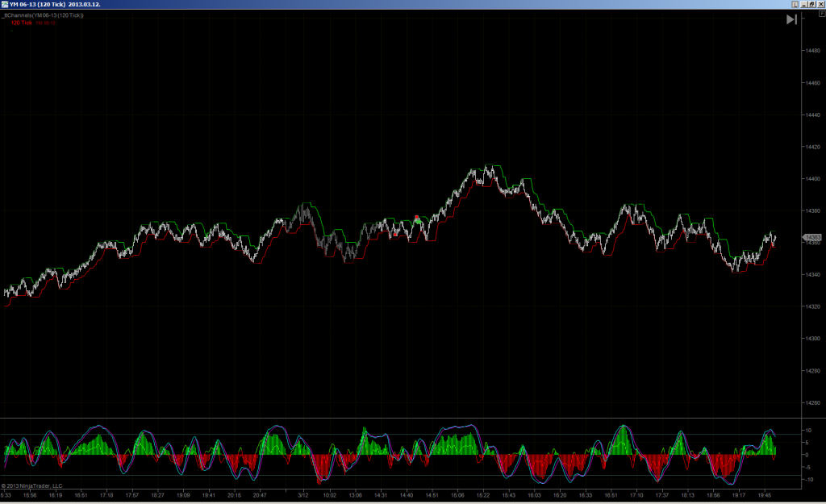Select the _ttChannels indicator label

[44, 15]
